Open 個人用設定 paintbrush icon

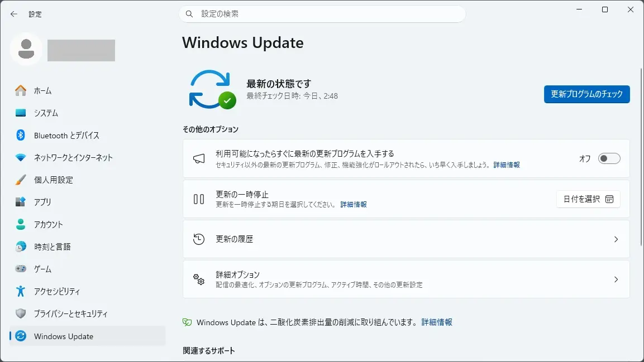pyautogui.click(x=21, y=180)
